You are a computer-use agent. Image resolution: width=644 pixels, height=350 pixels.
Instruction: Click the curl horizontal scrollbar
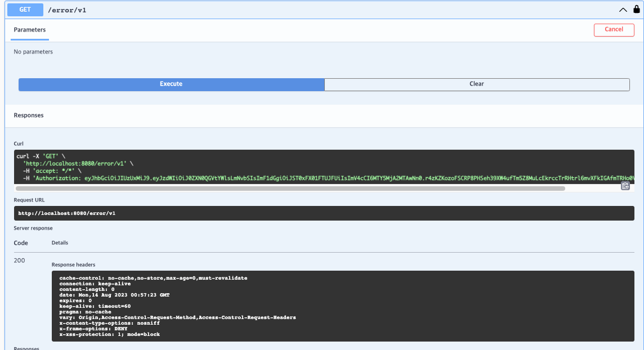point(290,189)
